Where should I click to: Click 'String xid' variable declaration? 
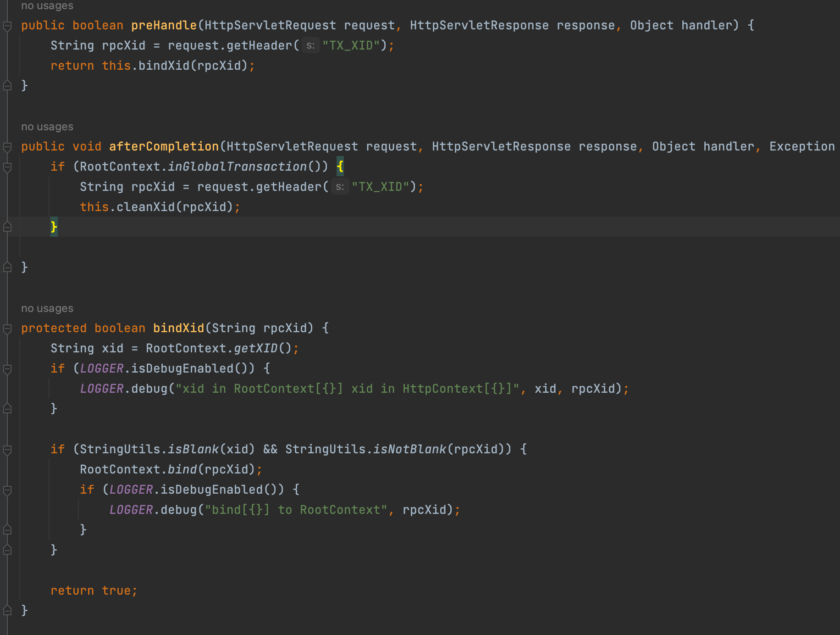[87, 348]
